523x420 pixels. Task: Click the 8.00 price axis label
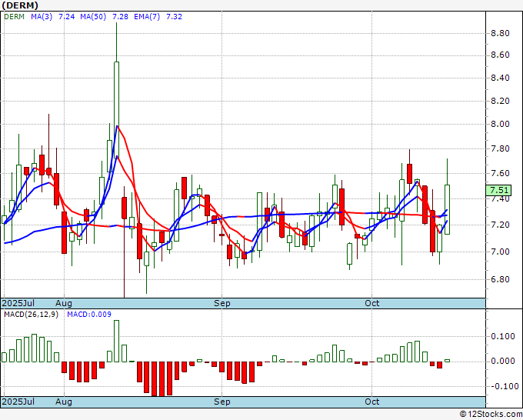coord(500,124)
